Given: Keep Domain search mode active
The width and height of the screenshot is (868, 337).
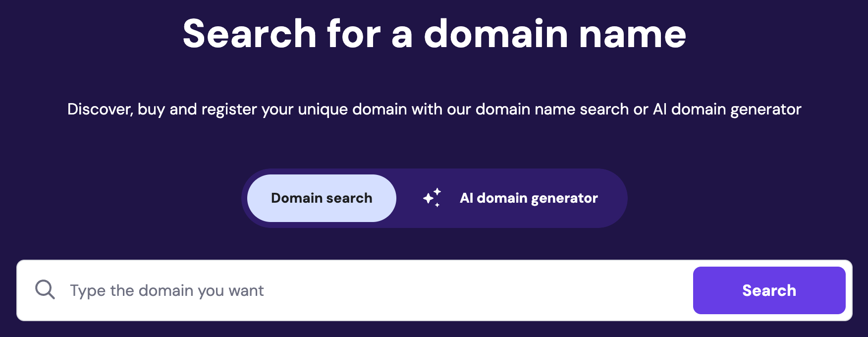Looking at the screenshot, I should click(x=321, y=198).
